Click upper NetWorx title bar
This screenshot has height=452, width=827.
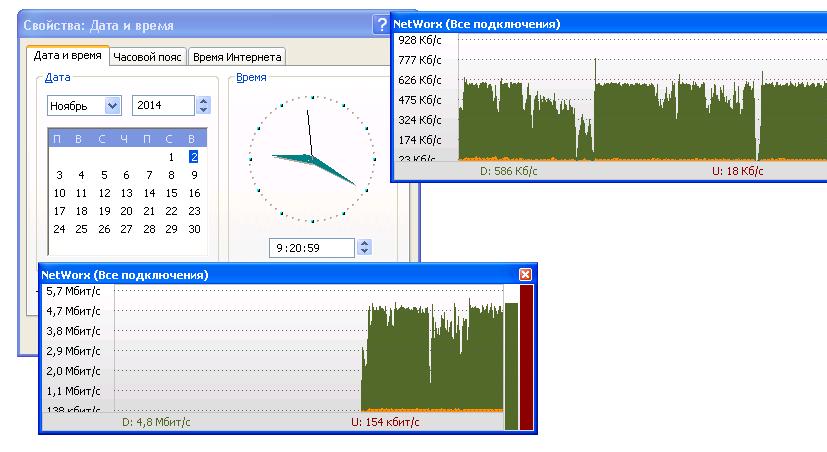click(610, 24)
